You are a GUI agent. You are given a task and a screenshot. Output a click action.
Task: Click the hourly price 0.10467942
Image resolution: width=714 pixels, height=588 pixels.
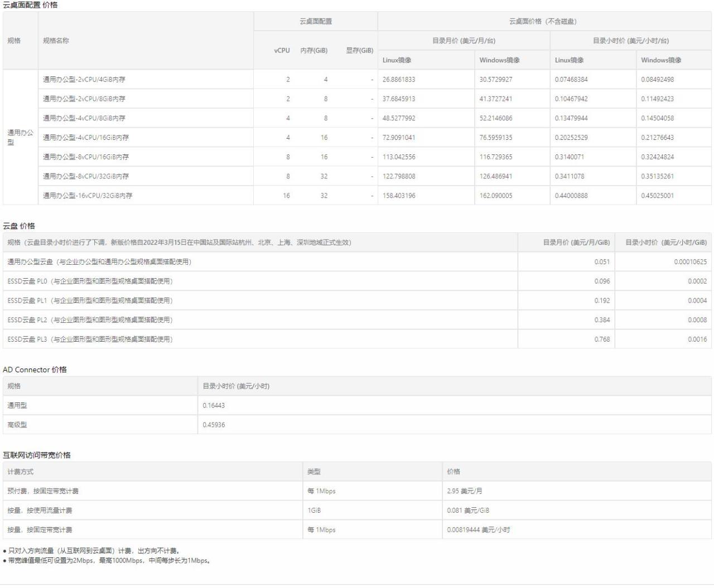[571, 99]
